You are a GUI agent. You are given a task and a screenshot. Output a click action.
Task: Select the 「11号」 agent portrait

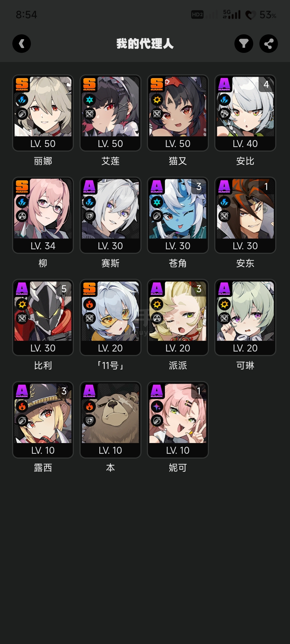tap(110, 317)
